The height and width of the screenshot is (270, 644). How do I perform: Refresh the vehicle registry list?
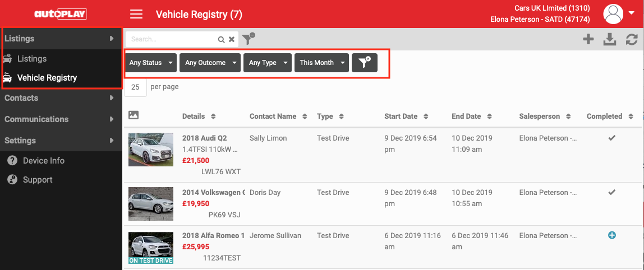click(632, 39)
